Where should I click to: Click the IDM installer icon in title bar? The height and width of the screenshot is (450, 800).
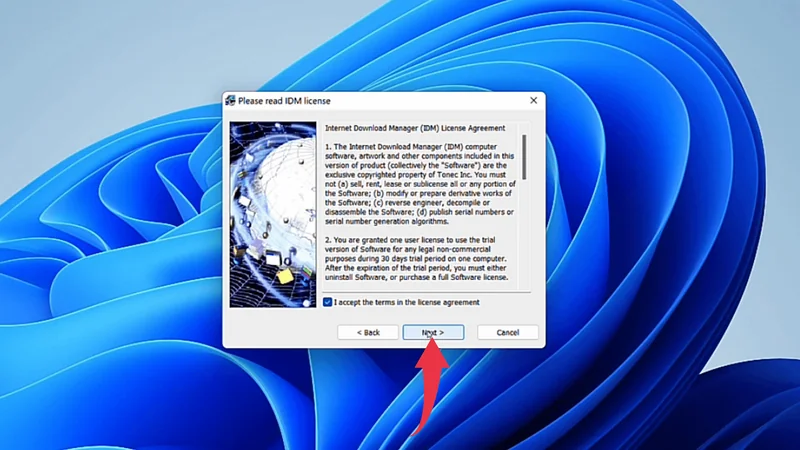[x=231, y=101]
